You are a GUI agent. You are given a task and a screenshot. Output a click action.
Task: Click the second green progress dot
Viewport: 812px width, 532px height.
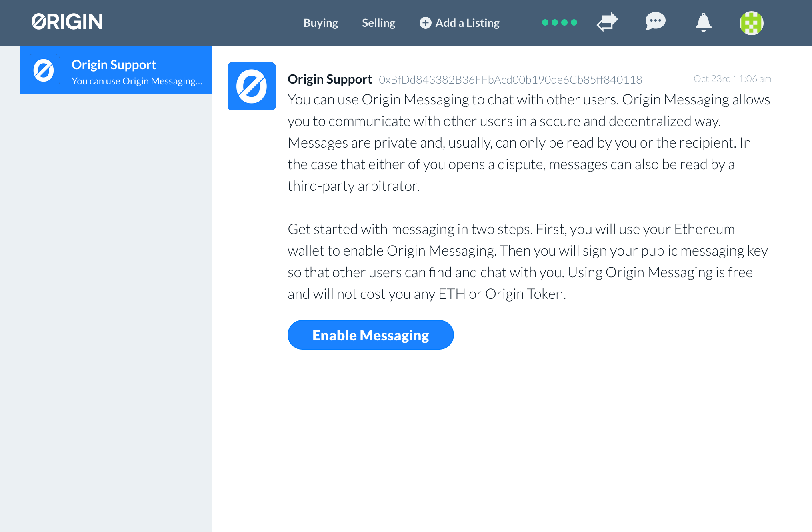(555, 23)
